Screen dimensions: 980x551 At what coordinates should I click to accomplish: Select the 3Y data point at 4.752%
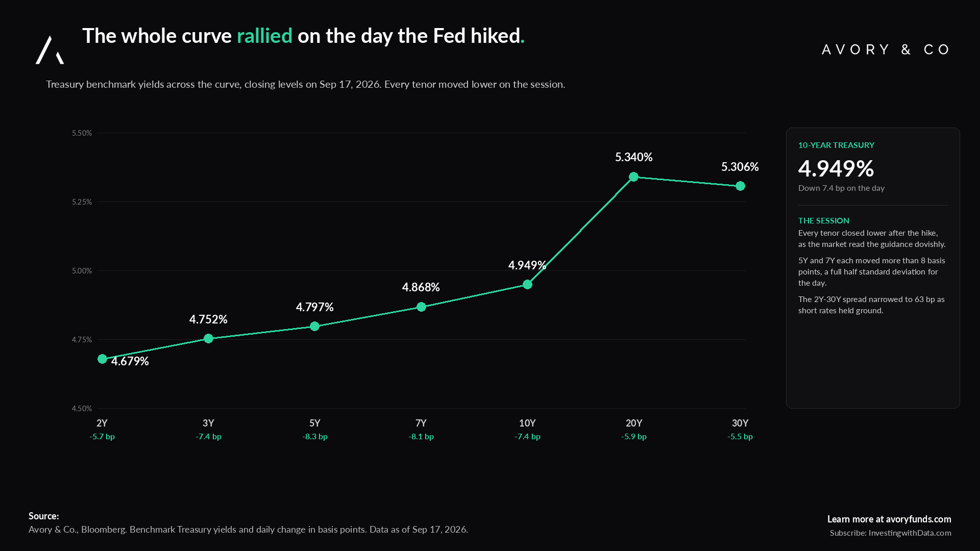pyautogui.click(x=208, y=339)
